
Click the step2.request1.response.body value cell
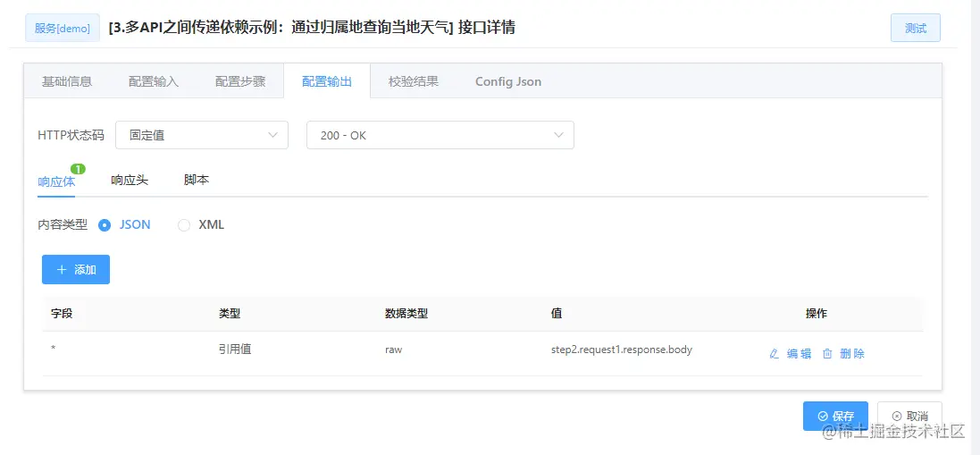pos(621,350)
